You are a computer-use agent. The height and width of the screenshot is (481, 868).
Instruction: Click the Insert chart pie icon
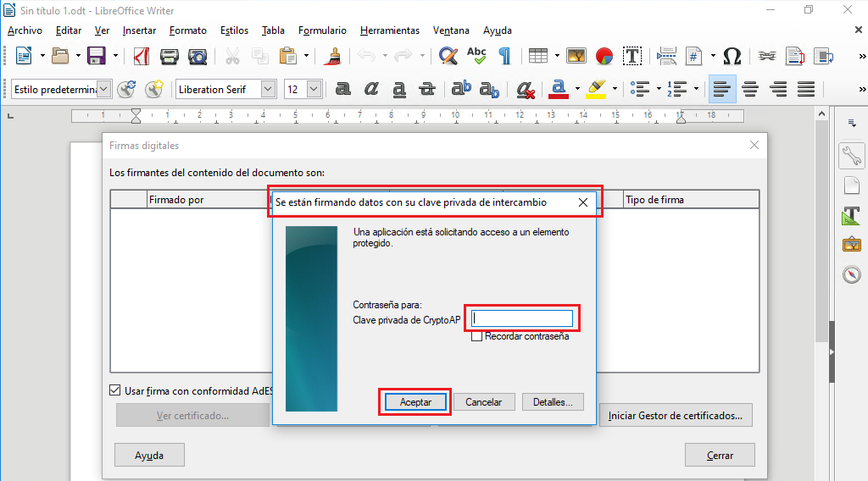(x=604, y=57)
